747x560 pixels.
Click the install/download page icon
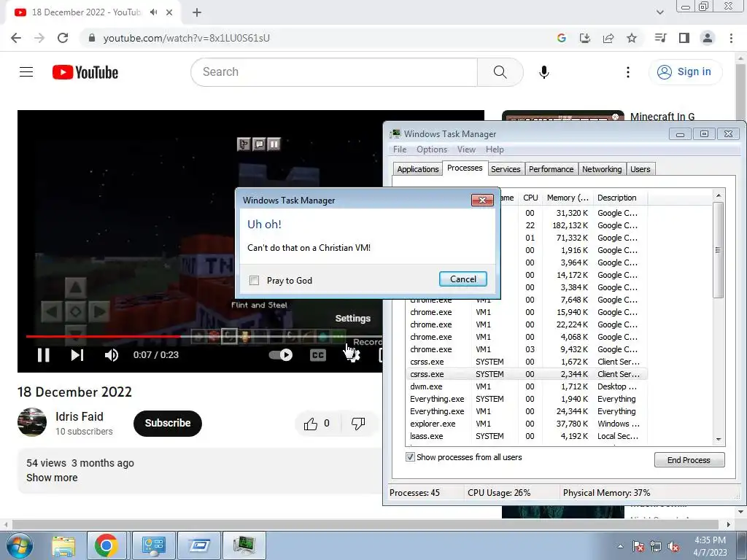(585, 38)
